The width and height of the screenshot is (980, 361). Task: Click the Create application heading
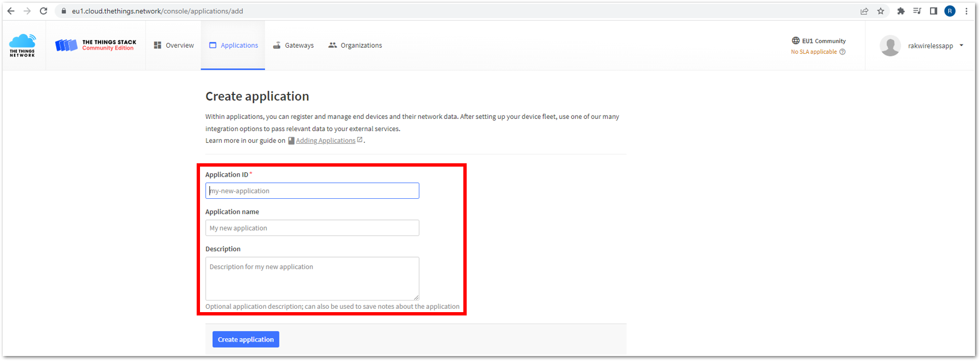(x=257, y=96)
